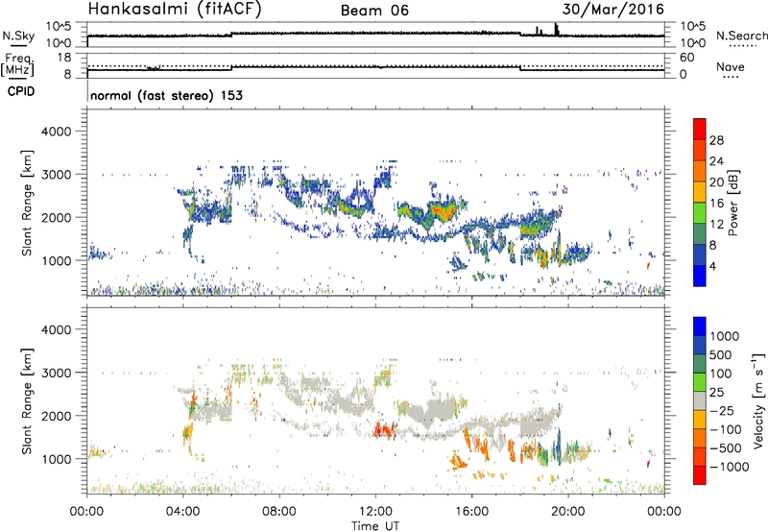Pick the top blue Velocity colorbar segment
Image resolution: width=768 pixels, height=532 pixels.
(700, 326)
